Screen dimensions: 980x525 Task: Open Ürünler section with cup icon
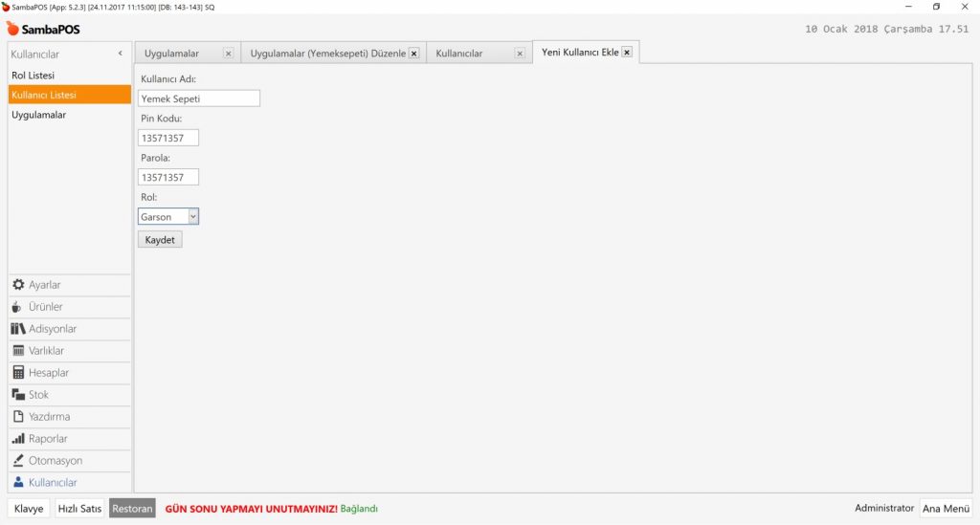[x=45, y=307]
